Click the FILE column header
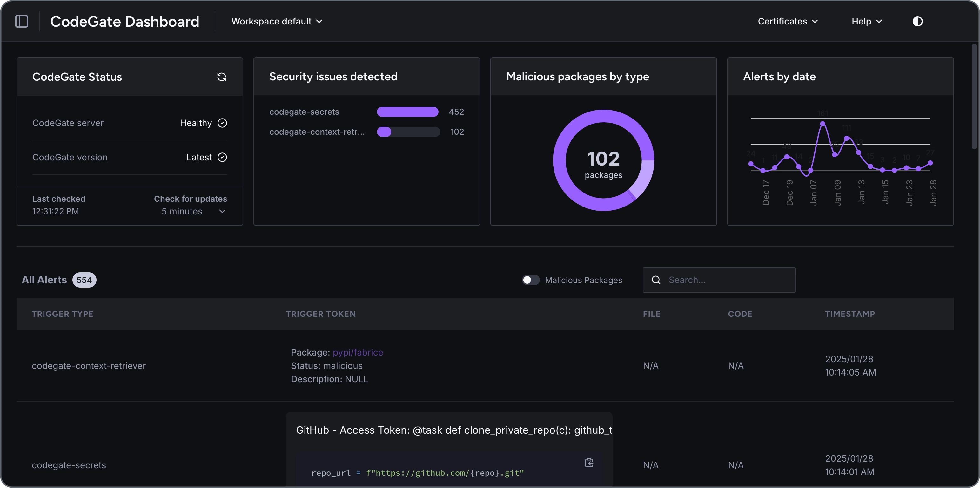 (651, 314)
